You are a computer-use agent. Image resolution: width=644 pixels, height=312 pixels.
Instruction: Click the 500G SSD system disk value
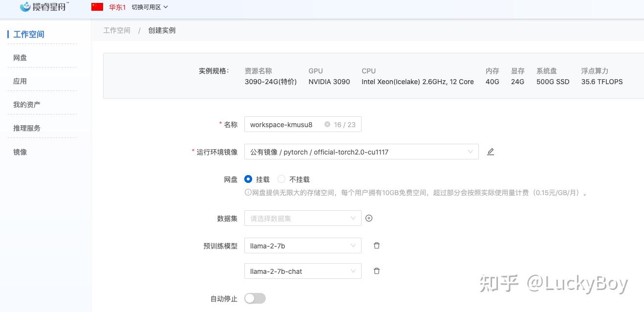pyautogui.click(x=553, y=82)
